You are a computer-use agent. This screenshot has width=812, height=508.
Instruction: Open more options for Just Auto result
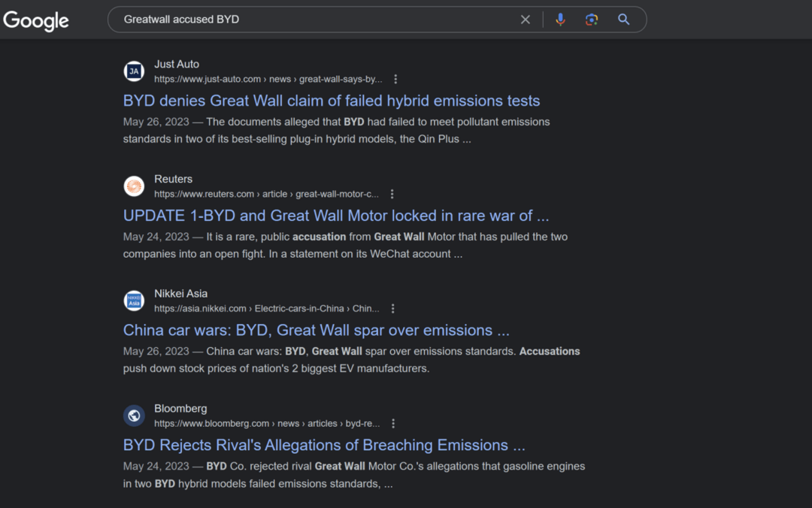tap(395, 79)
